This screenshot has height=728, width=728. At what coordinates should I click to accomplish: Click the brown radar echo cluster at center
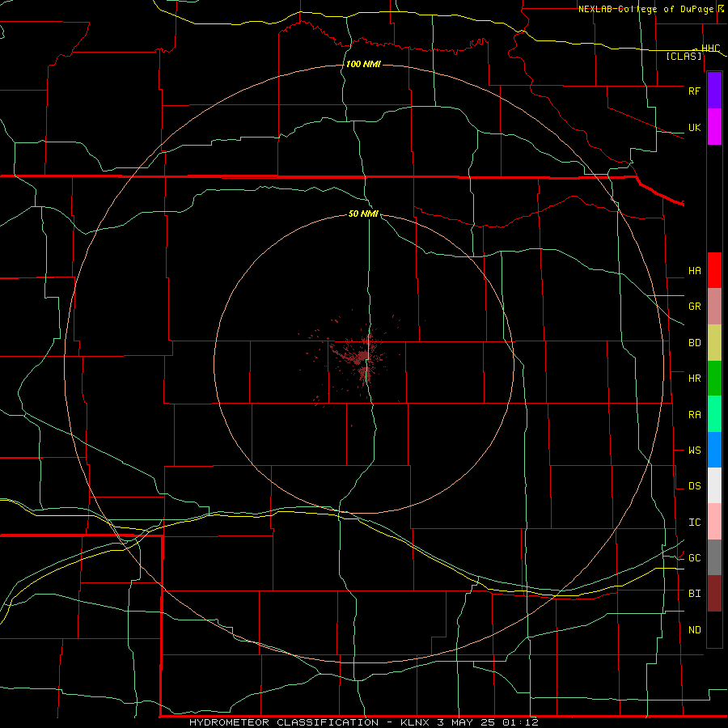[x=363, y=357]
